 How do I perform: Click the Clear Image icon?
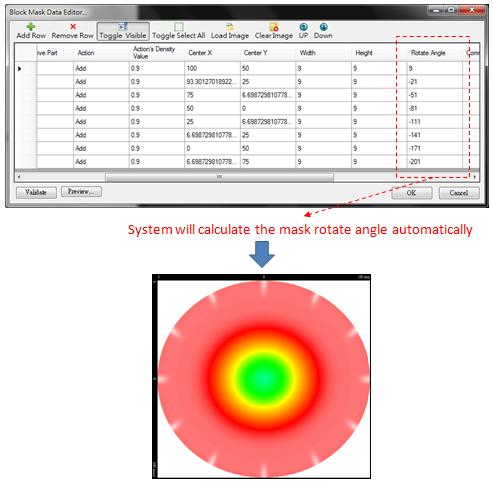click(274, 27)
